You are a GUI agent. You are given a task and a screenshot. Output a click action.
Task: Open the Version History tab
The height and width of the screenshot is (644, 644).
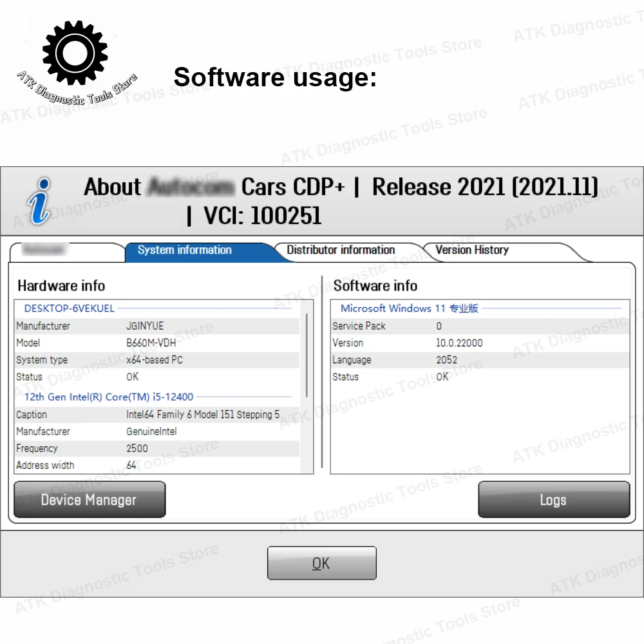click(472, 250)
